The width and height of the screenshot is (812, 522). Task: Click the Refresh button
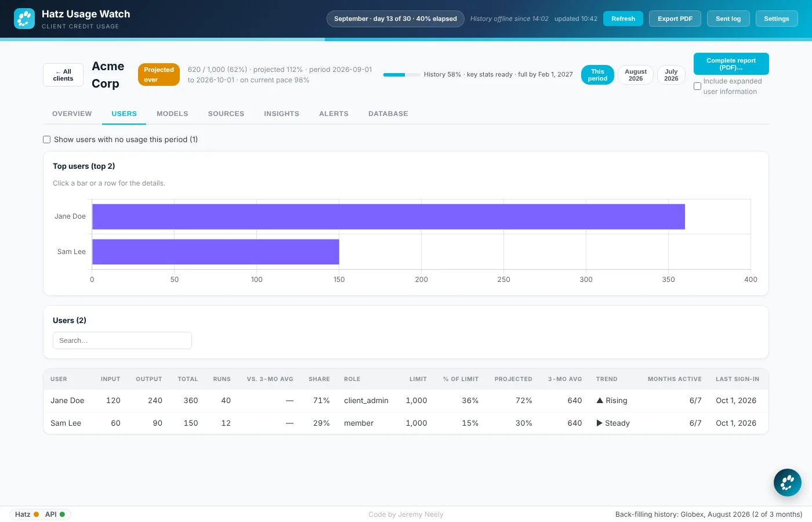623,19
